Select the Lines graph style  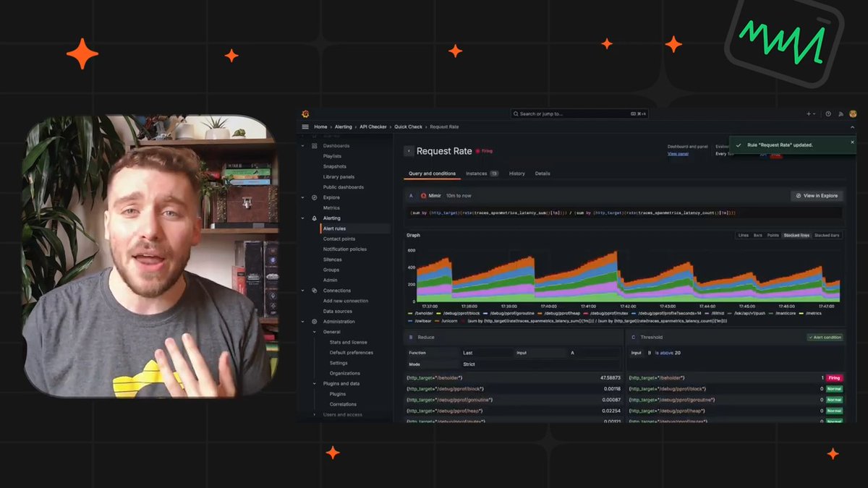(x=743, y=235)
